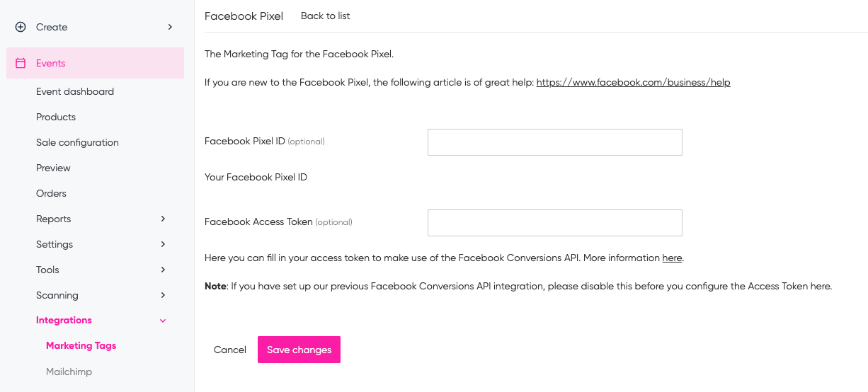Open the Facebook business help link

click(633, 82)
